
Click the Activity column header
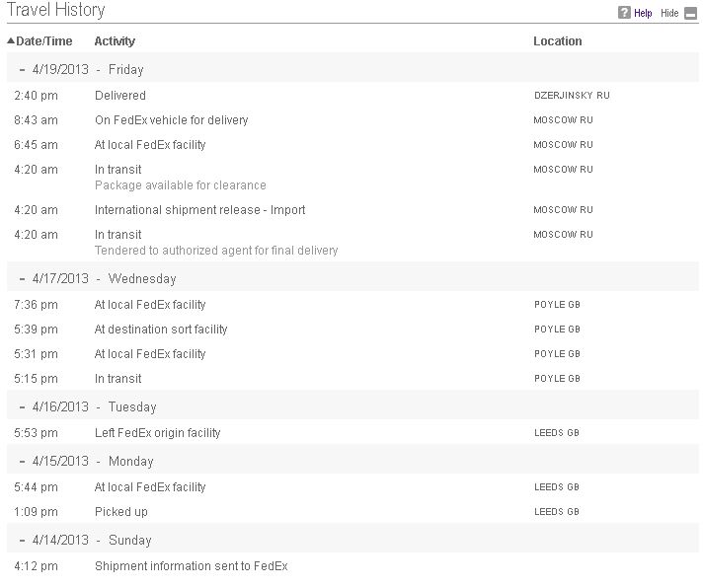point(115,41)
